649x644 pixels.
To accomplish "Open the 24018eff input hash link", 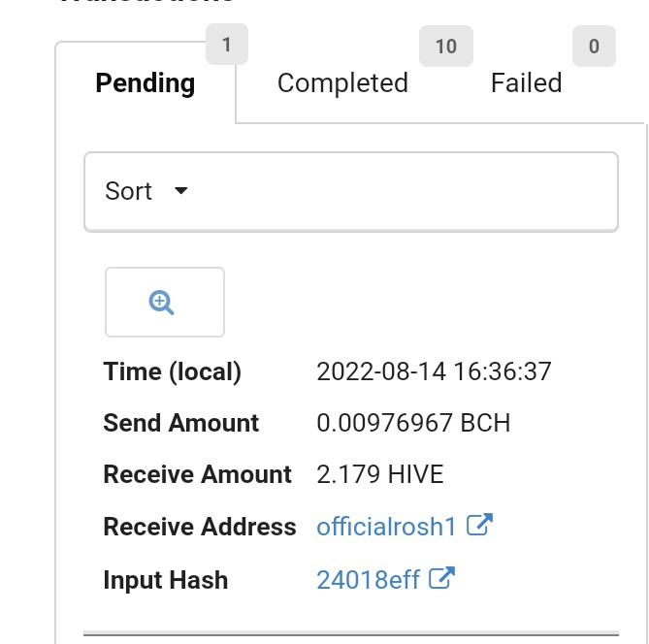I will [368, 579].
